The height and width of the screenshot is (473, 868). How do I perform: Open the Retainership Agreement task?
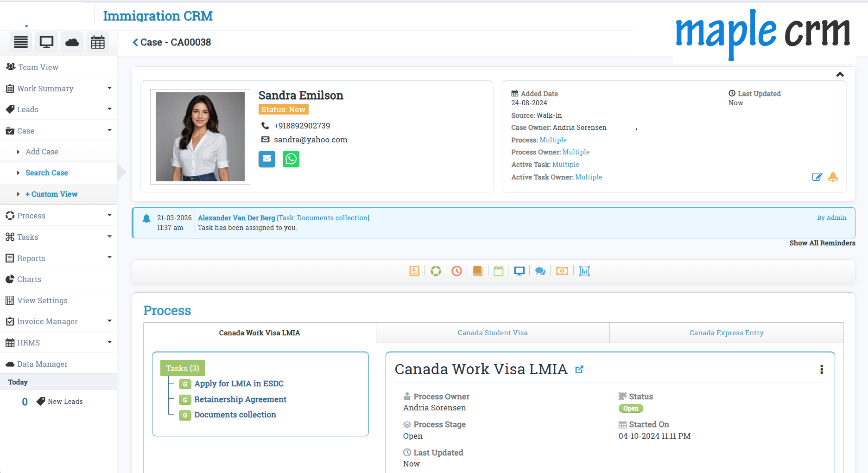(x=240, y=399)
